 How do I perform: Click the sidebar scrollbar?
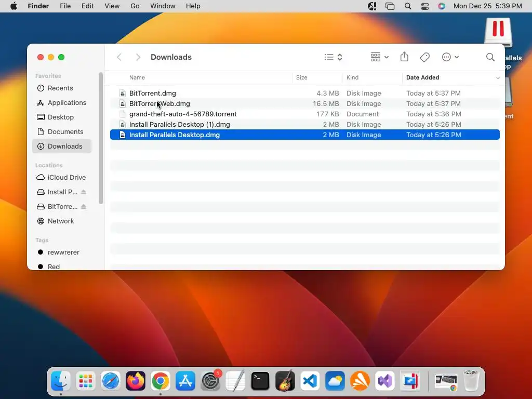pyautogui.click(x=101, y=138)
